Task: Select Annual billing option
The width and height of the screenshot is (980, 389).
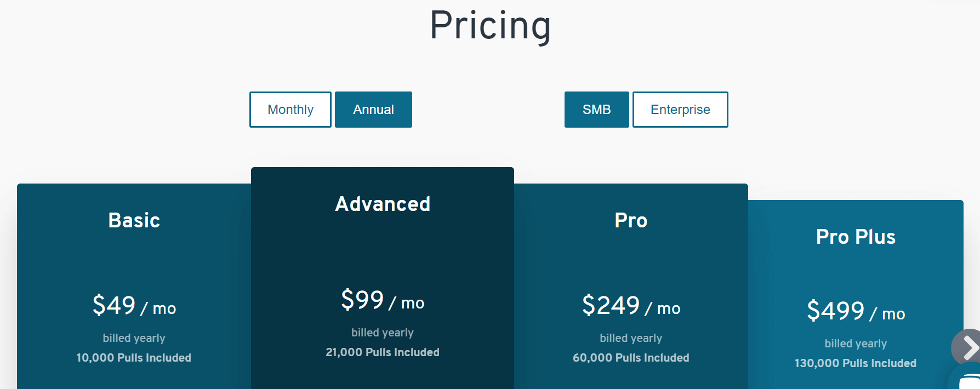Action: point(373,110)
